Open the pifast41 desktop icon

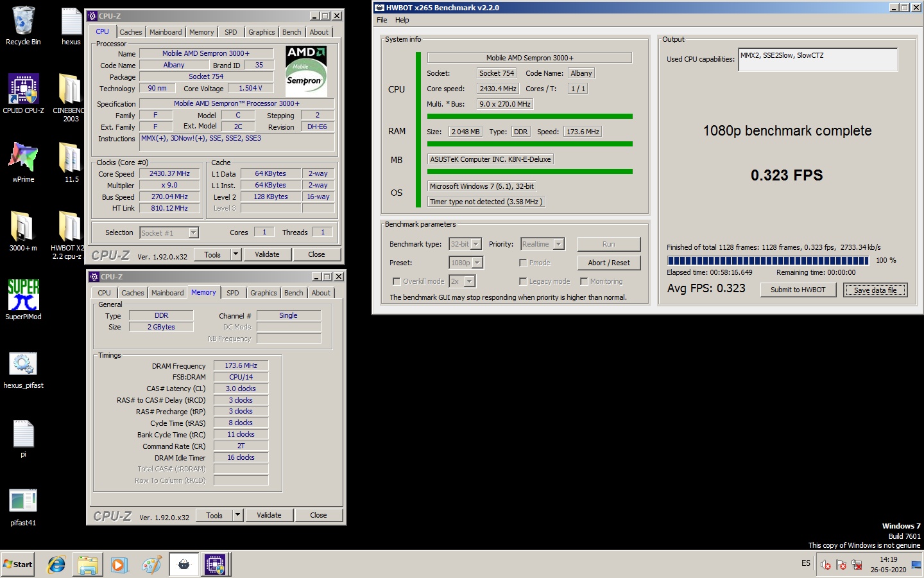tap(23, 507)
